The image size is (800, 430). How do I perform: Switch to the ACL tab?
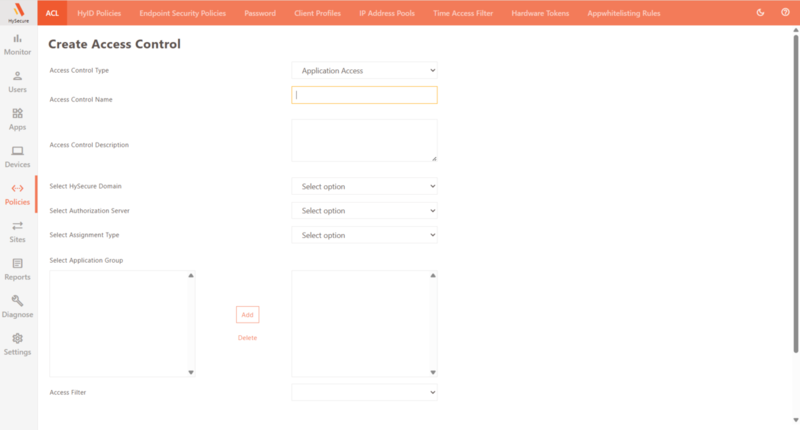(x=52, y=13)
